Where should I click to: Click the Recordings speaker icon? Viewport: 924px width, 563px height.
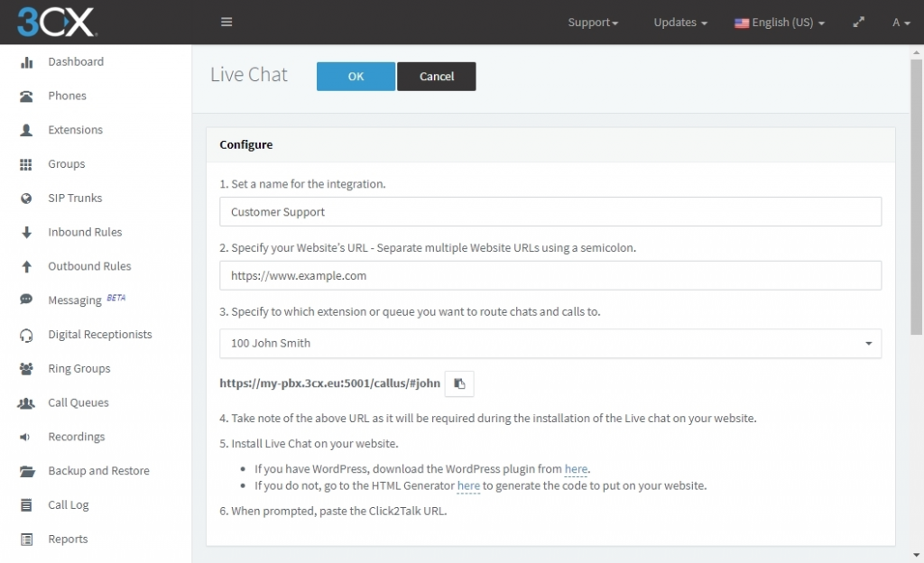(x=24, y=437)
